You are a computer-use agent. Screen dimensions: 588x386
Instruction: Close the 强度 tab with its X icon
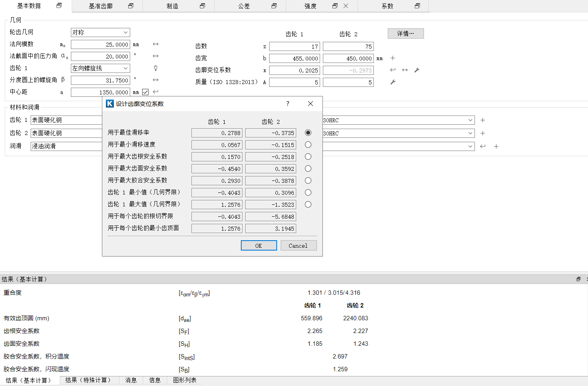(x=346, y=6)
